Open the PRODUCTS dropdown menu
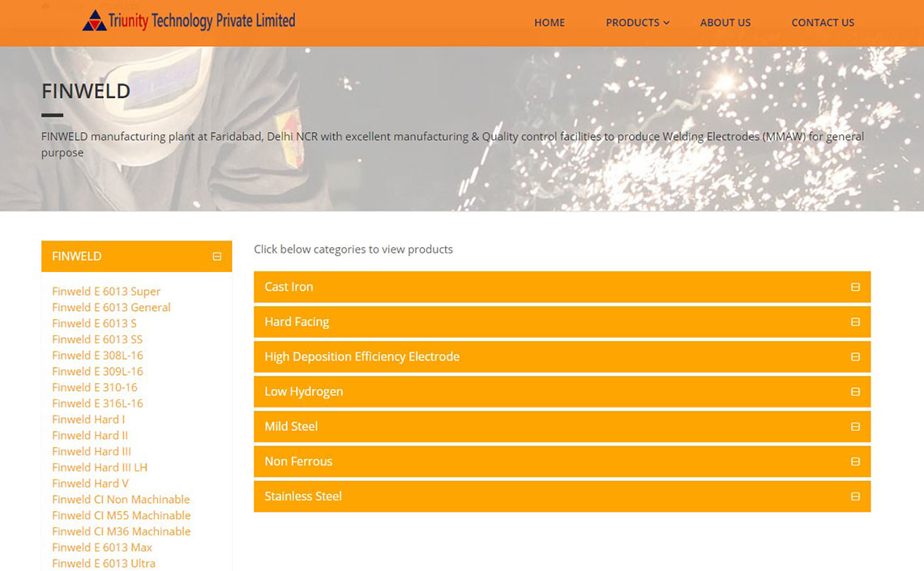Image resolution: width=924 pixels, height=571 pixels. coord(637,23)
